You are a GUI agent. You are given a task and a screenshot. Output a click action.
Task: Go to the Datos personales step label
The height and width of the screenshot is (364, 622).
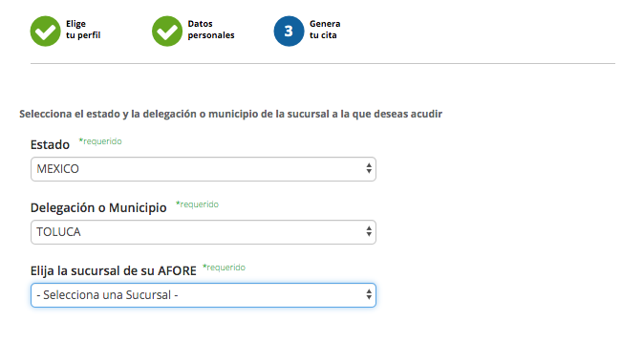(x=210, y=30)
